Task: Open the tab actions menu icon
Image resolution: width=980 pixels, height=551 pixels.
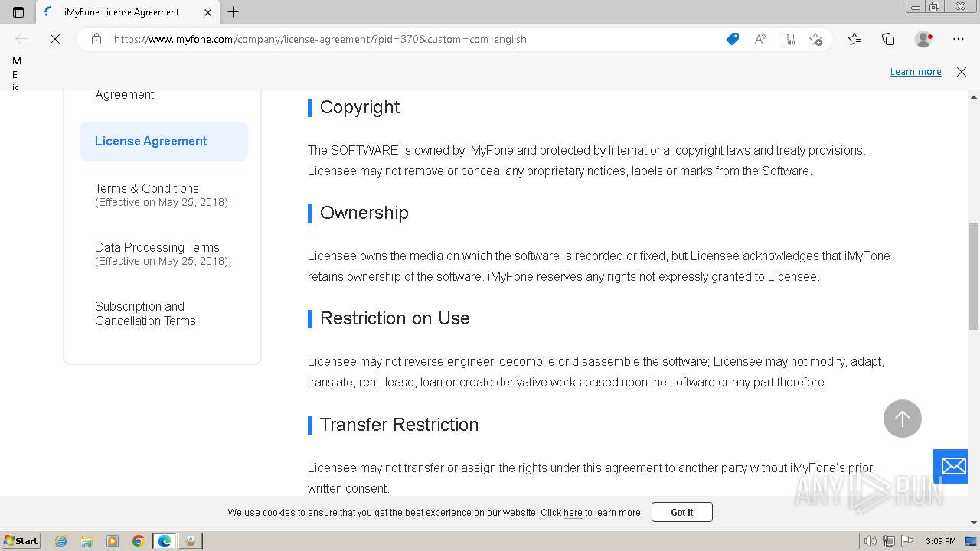Action: point(18,12)
